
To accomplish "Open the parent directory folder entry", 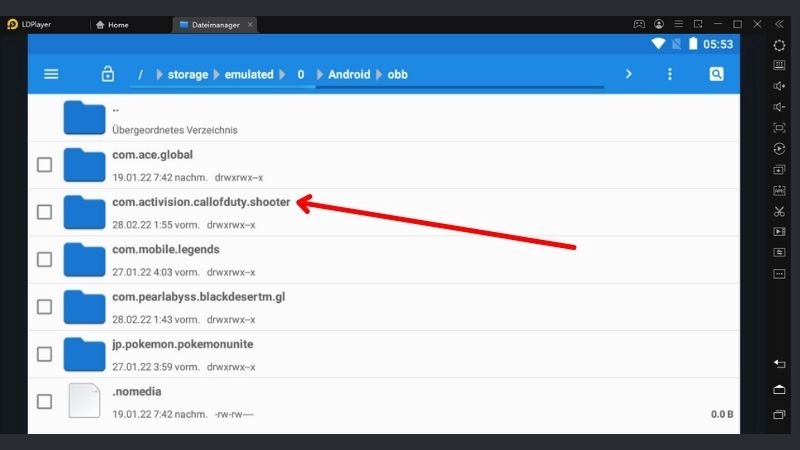I will (x=384, y=118).
